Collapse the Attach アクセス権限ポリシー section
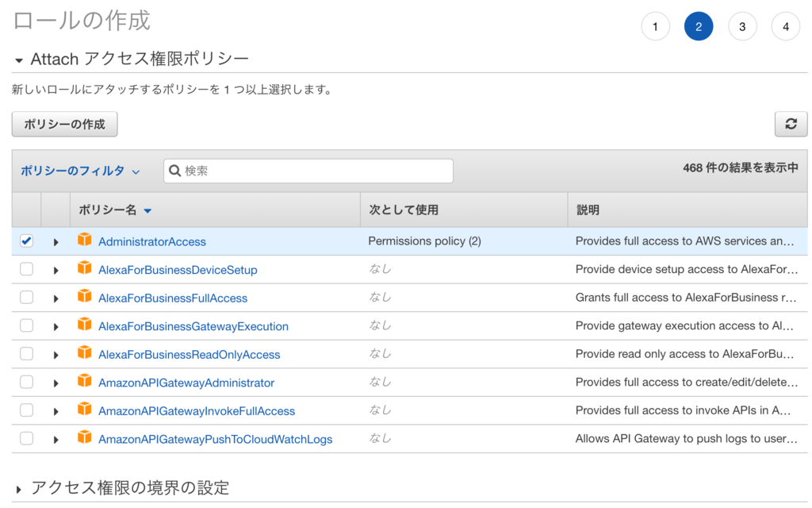Screen dimensions: 812x508 19,60
